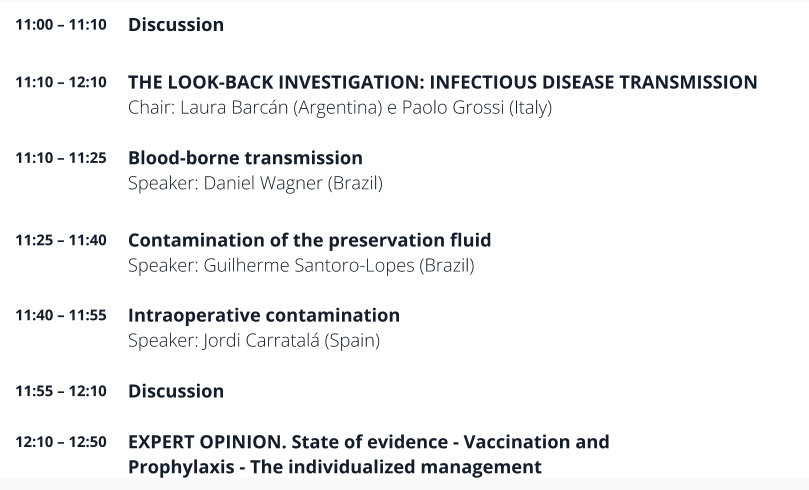Select the 11:25 – 11:40 time label
This screenshot has height=490, width=809.
pos(60,241)
